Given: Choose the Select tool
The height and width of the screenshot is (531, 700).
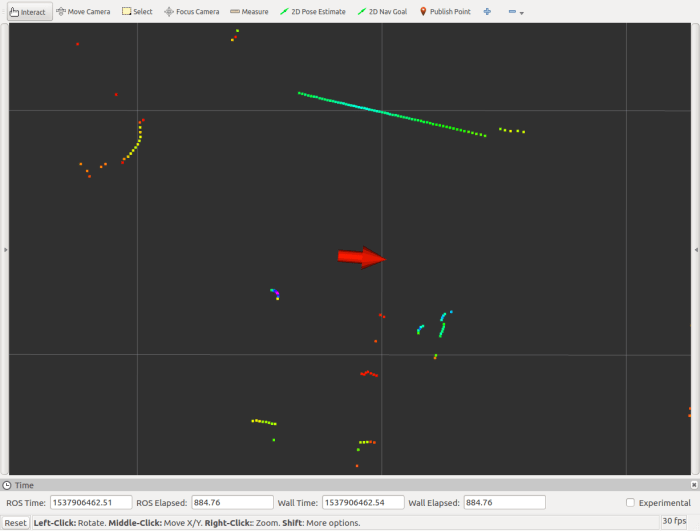Looking at the screenshot, I should click(138, 12).
